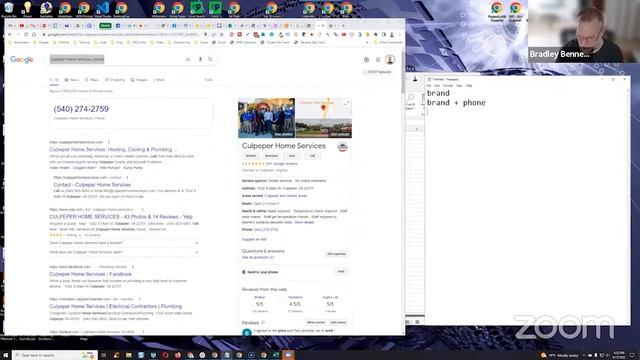This screenshot has height=360, width=640.
Task: Click Send beside Send to your phone
Action: [341, 272]
